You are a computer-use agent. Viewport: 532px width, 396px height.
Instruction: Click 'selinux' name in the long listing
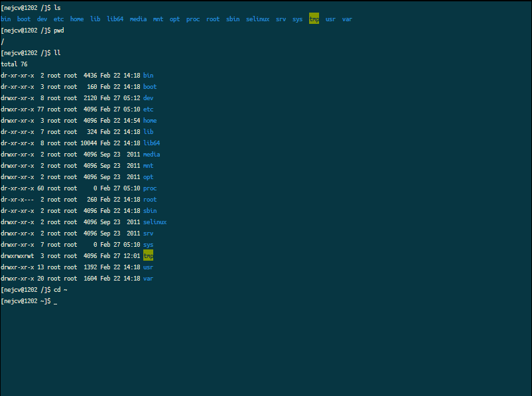click(x=155, y=222)
